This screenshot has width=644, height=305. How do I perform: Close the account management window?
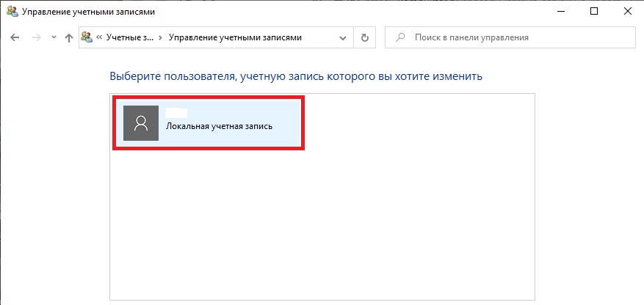pyautogui.click(x=627, y=12)
